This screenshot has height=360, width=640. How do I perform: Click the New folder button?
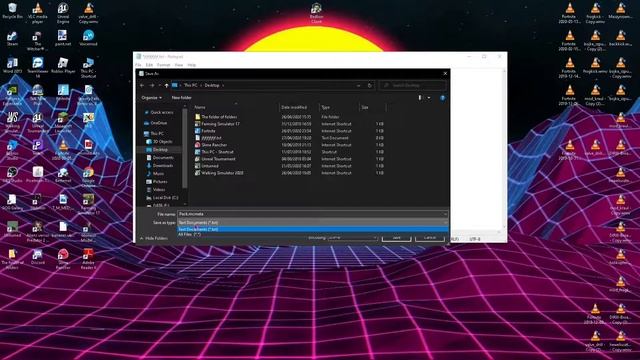182,98
